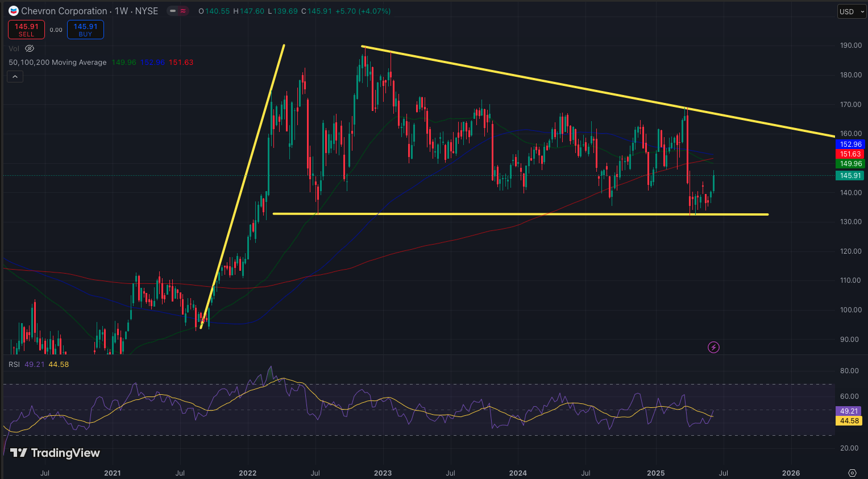Screen dimensions: 868x479
Task: Open the USD currency dropdown
Action: [x=851, y=11]
